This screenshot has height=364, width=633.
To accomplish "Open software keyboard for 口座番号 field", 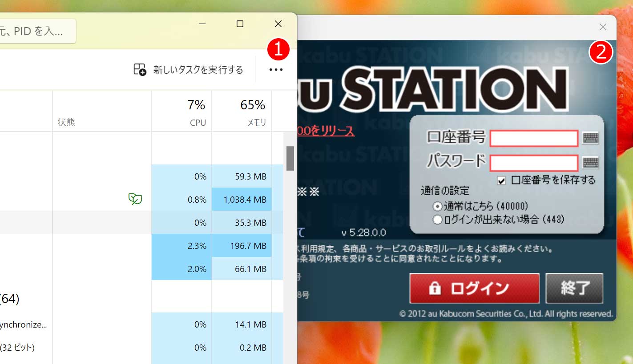I will click(591, 138).
